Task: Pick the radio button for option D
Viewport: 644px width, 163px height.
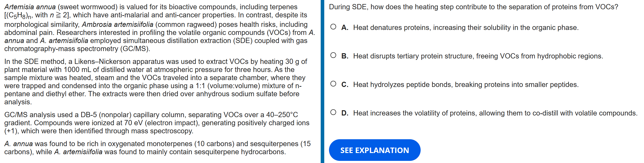Action: tap(333, 112)
